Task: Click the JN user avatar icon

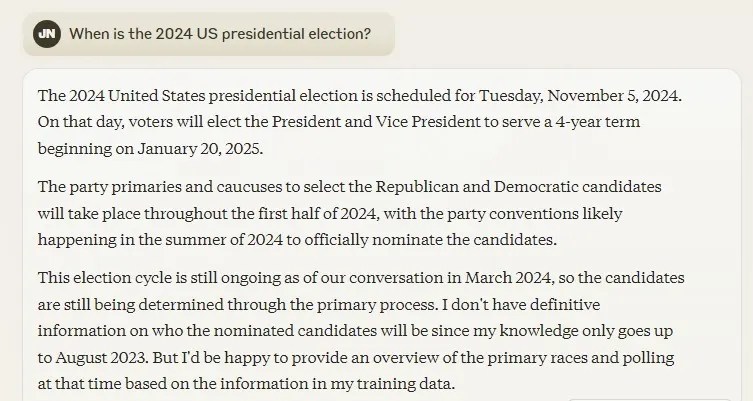Action: coord(47,34)
